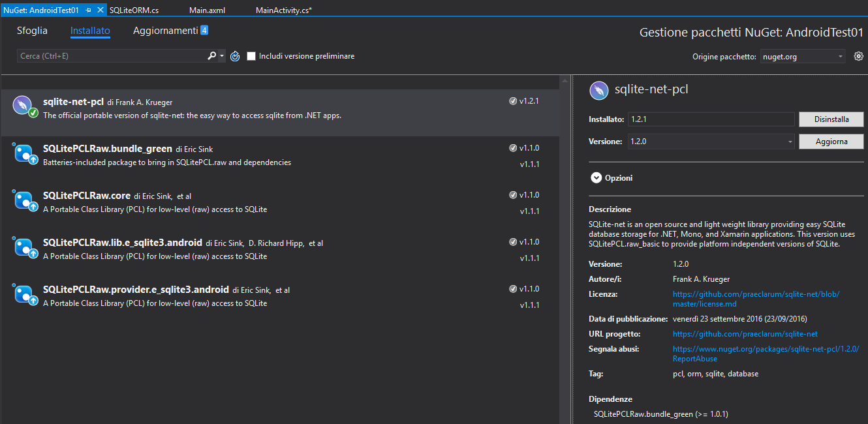The image size is (868, 424).
Task: Switch to the MainActivity.cs* tab
Action: [x=284, y=10]
